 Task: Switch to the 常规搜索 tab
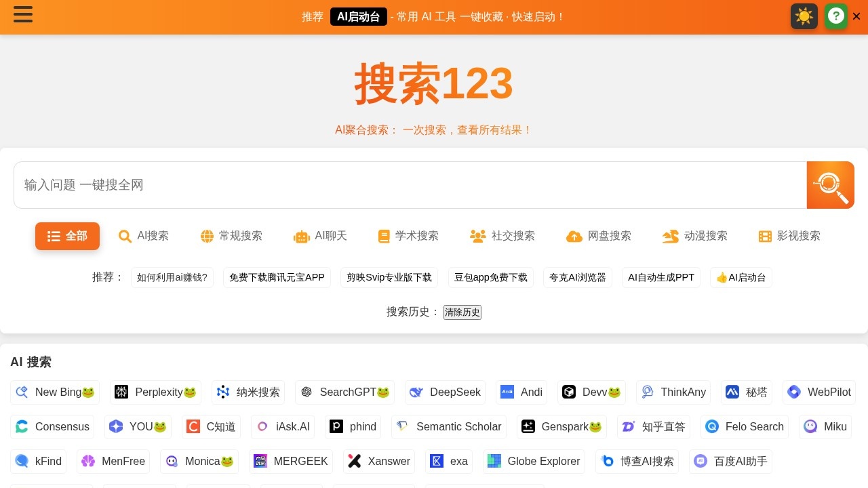coord(231,236)
